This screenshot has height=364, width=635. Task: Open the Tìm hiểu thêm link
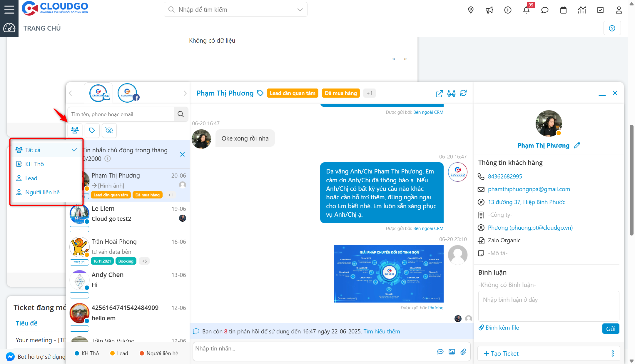click(x=381, y=331)
